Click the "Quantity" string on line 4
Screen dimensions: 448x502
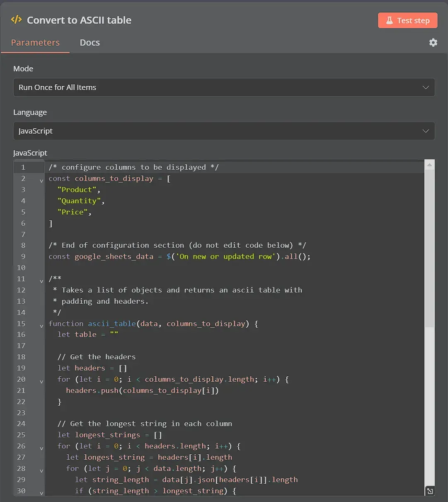80,201
